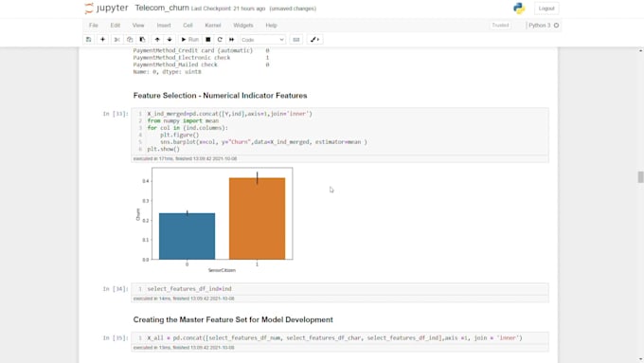Open the Edit menu
This screenshot has width=644, height=363.
(115, 26)
